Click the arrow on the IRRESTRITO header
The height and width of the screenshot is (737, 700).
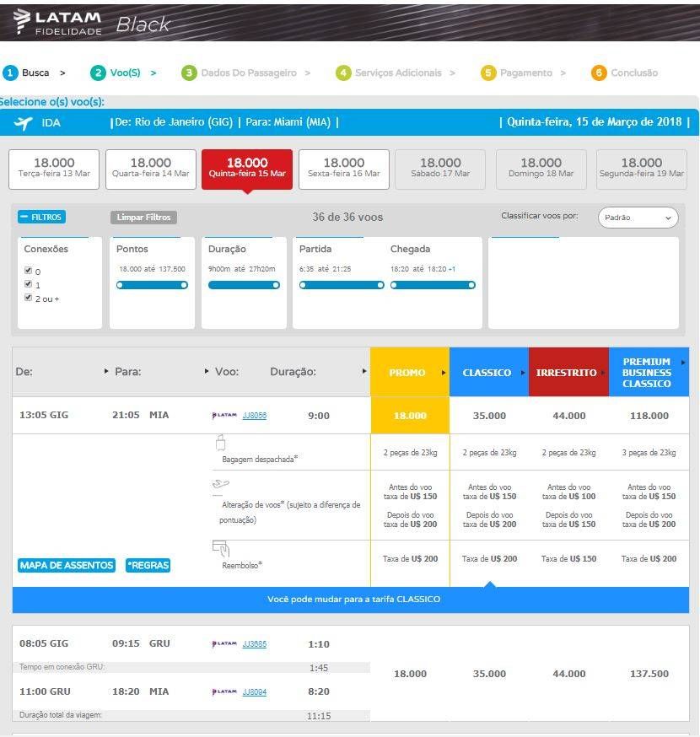tap(603, 373)
